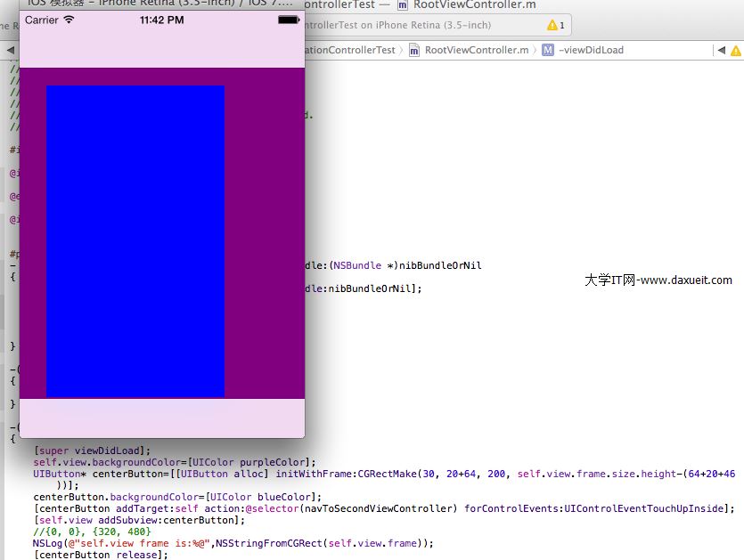The width and height of the screenshot is (744, 560).
Task: Go to previous issue using the jump bar arrow
Action: tap(720, 51)
